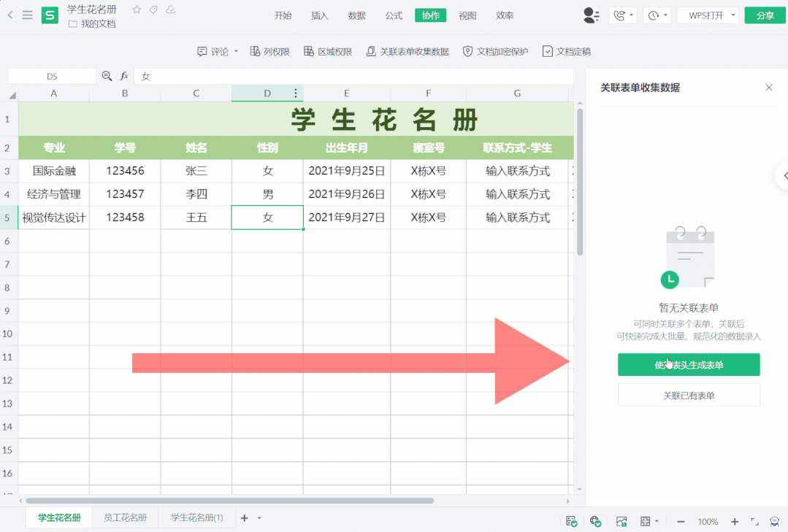The height and width of the screenshot is (532, 788).
Task: Open the 效率 tab
Action: pos(505,15)
